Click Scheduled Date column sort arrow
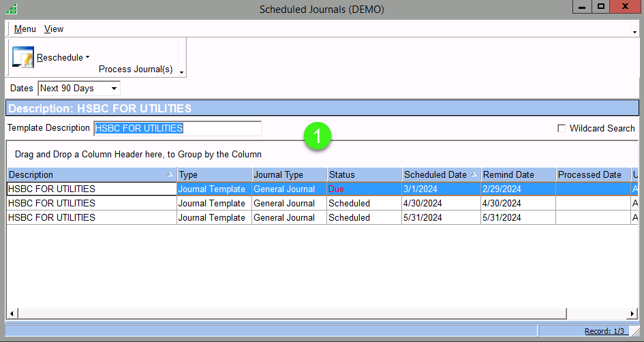The width and height of the screenshot is (644, 342). (474, 175)
